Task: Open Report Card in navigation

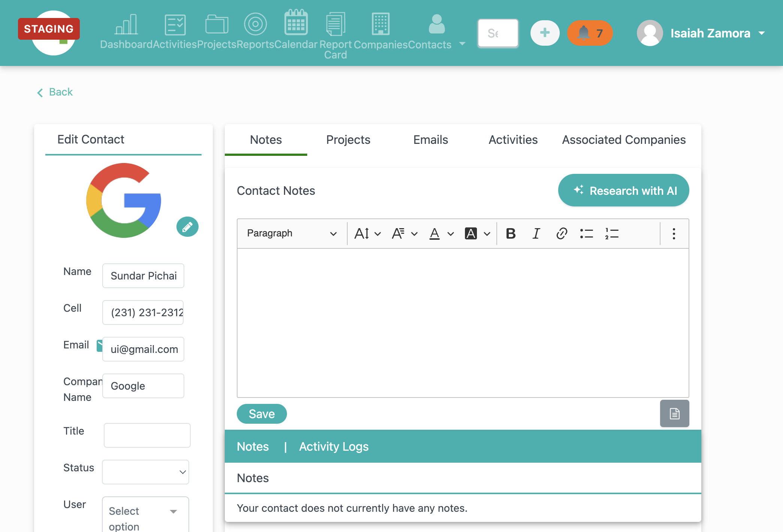Action: pos(335,36)
